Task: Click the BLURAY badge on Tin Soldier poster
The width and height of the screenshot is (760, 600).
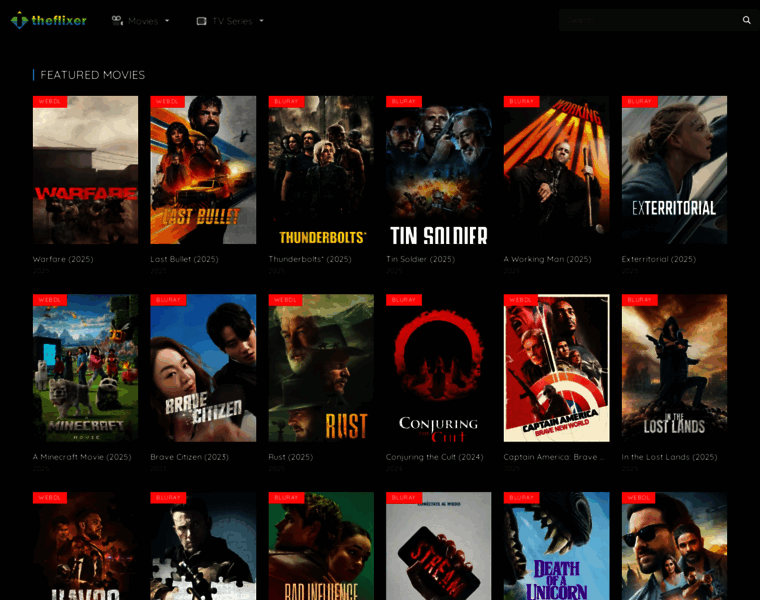Action: pyautogui.click(x=404, y=101)
